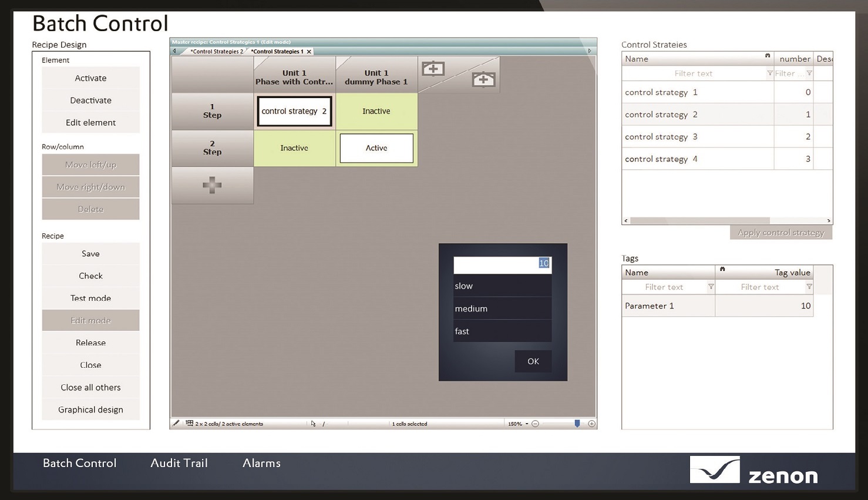Click the plus icon to add a step row
Screen dimensions: 868x500
tap(212, 185)
